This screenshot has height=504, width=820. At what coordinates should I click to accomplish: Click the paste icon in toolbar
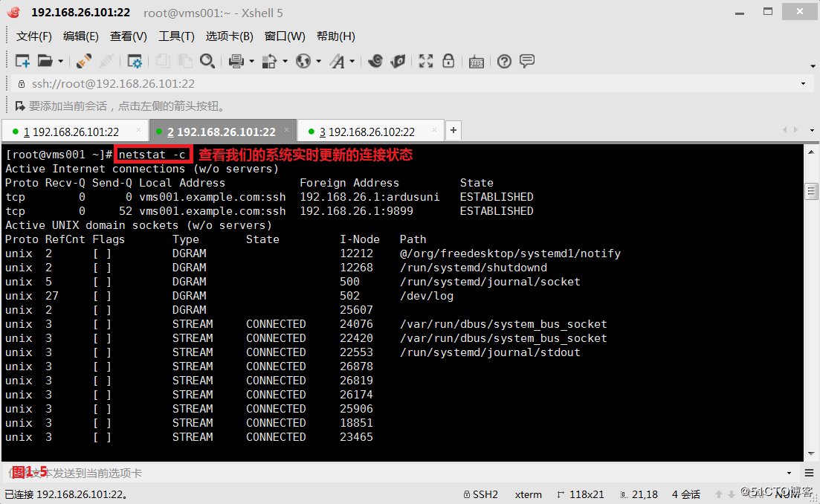click(185, 61)
